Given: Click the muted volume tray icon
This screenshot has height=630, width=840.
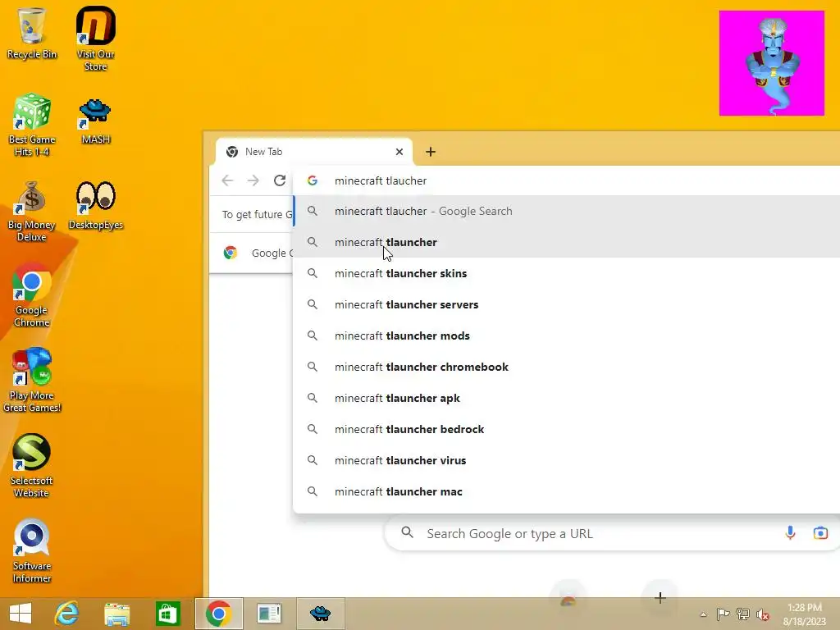Looking at the screenshot, I should click(x=763, y=614).
